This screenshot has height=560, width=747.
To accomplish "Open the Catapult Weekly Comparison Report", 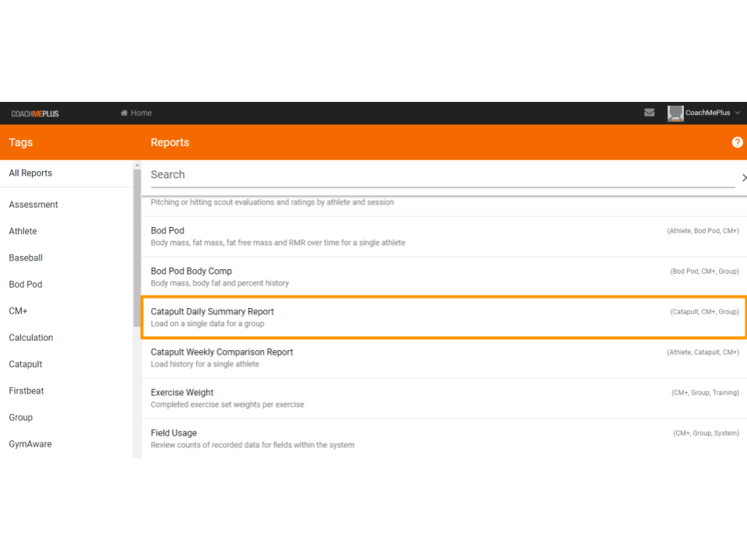I will (444, 358).
